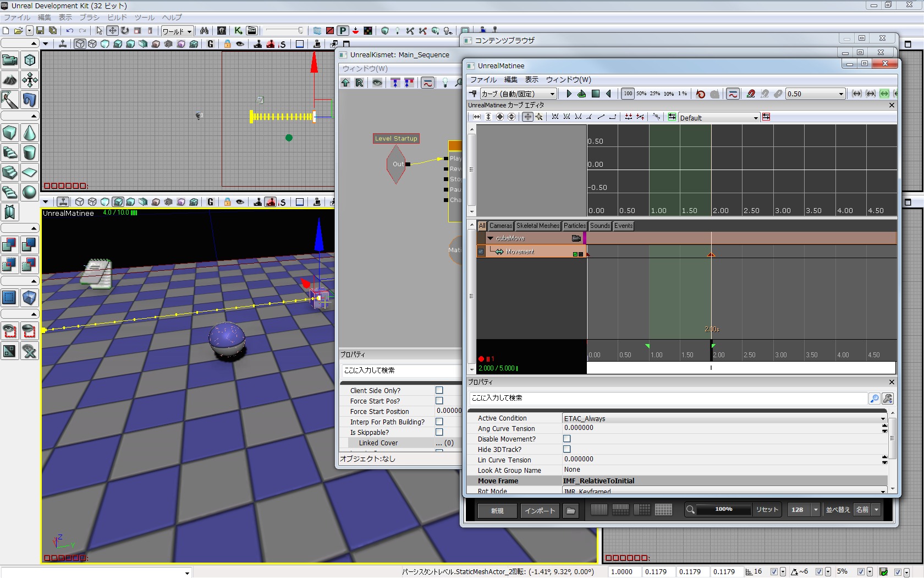Click the folder icon on cubeMove group
This screenshot has width=924, height=578.
(x=576, y=238)
